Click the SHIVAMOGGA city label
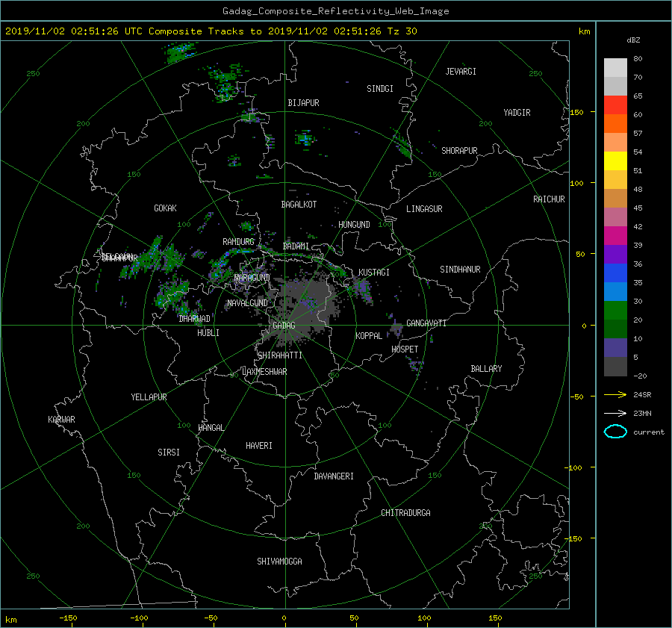Viewport: 672px width, 628px height. point(279,562)
